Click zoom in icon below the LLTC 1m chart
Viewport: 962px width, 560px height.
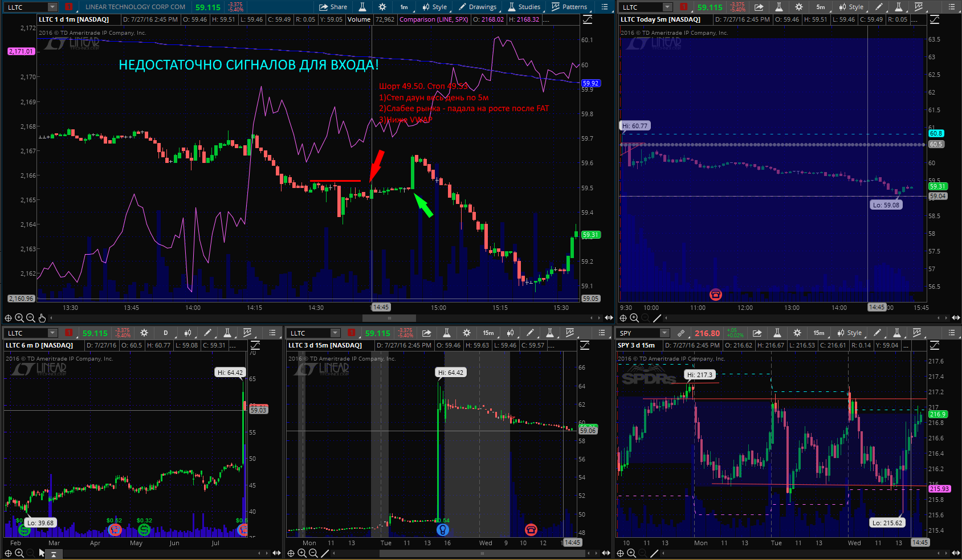(x=19, y=318)
